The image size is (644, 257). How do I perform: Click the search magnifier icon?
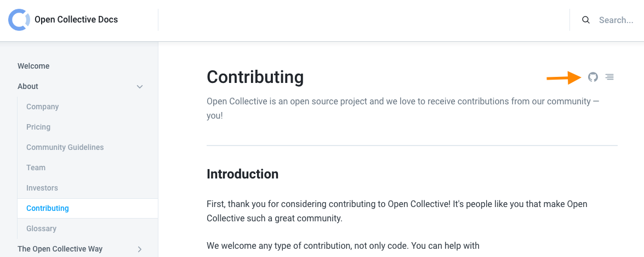point(586,20)
